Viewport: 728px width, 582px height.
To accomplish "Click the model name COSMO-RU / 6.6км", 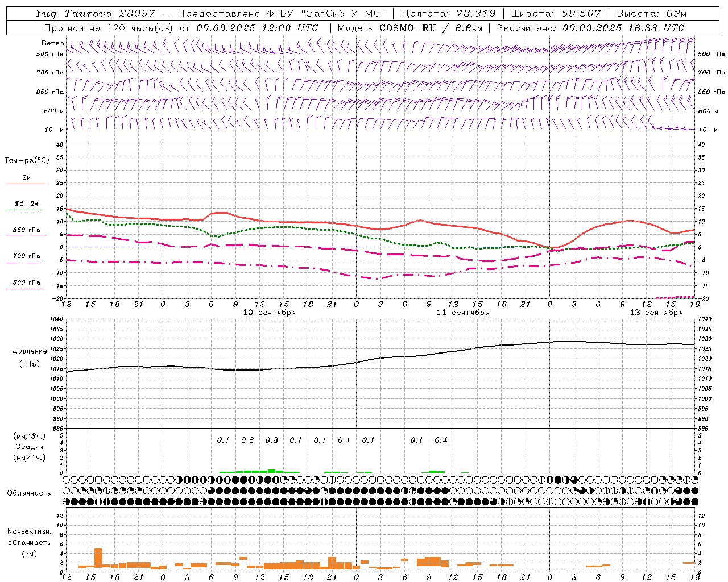I will (431, 28).
